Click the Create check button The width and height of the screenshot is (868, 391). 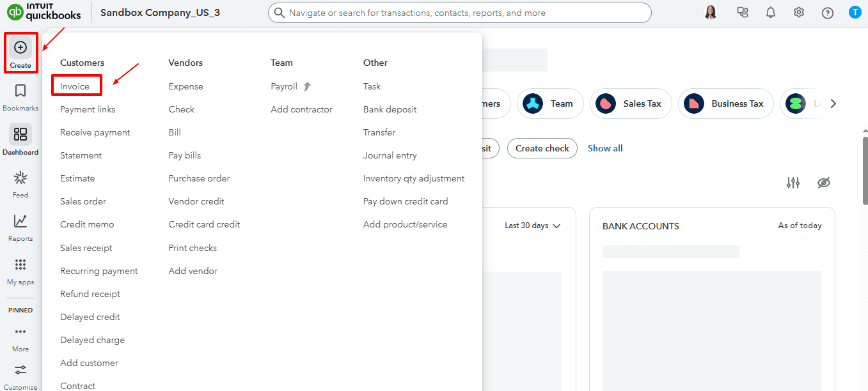(x=542, y=148)
